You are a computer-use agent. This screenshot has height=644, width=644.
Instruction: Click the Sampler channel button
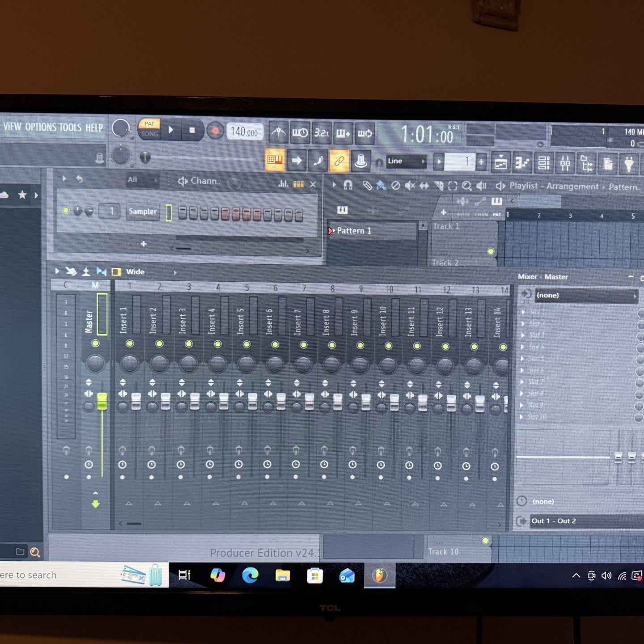pos(143,212)
